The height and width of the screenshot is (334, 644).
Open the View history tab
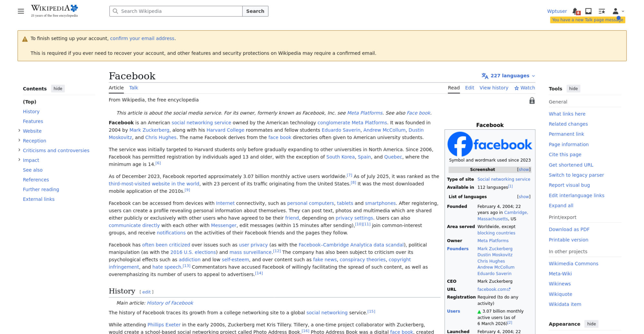tap(494, 88)
